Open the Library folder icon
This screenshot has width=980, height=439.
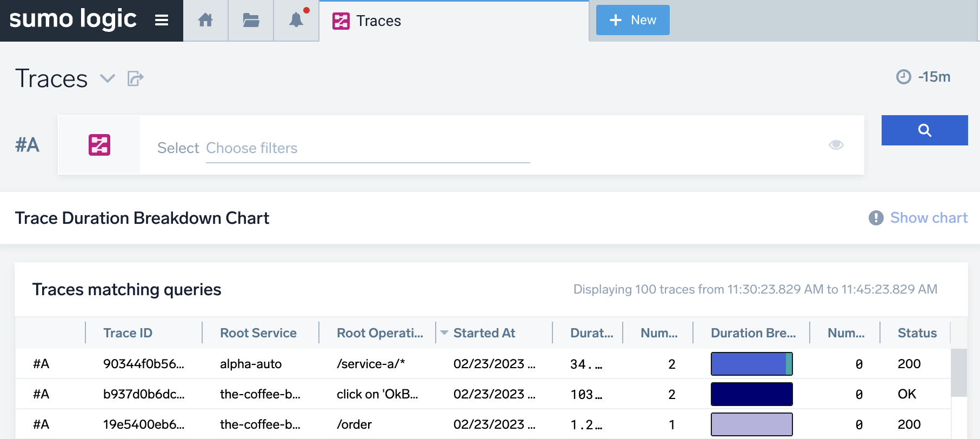pyautogui.click(x=251, y=21)
